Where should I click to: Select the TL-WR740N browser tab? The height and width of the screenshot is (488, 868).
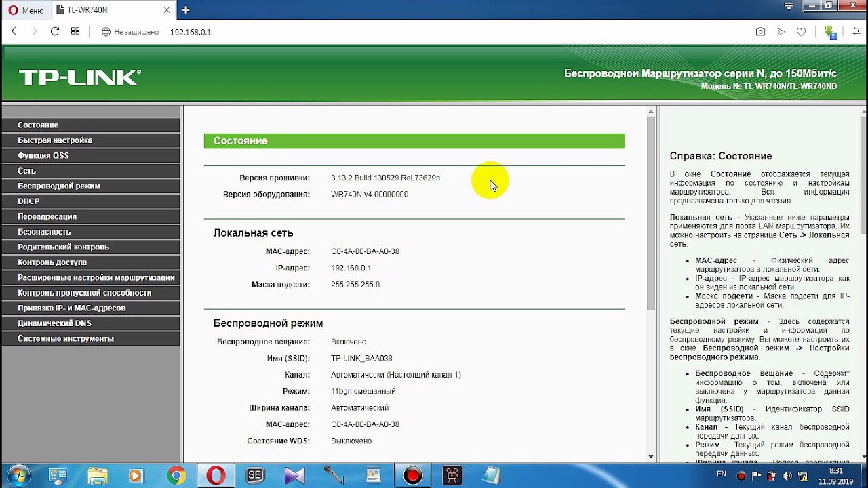[113, 9]
